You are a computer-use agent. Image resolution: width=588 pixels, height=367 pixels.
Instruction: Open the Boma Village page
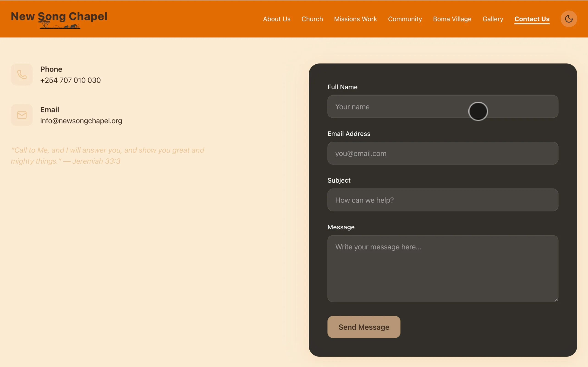pos(452,19)
